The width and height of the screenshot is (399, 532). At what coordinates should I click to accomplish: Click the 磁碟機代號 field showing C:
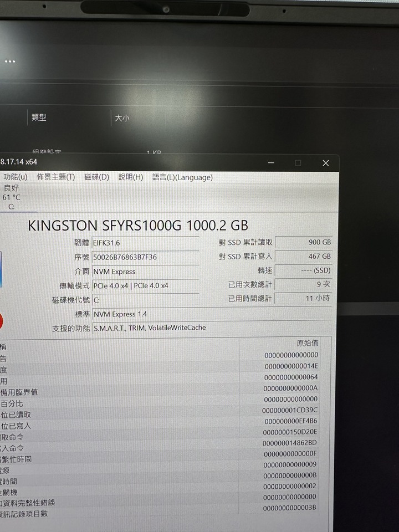[x=146, y=300]
